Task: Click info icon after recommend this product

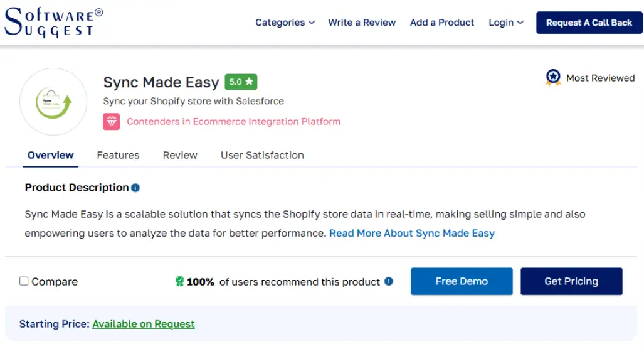Action: tap(389, 282)
